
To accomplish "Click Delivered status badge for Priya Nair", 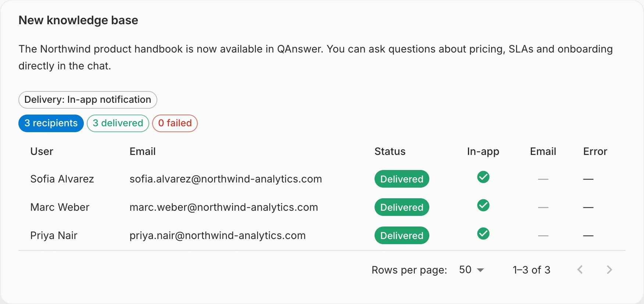I will [x=402, y=235].
